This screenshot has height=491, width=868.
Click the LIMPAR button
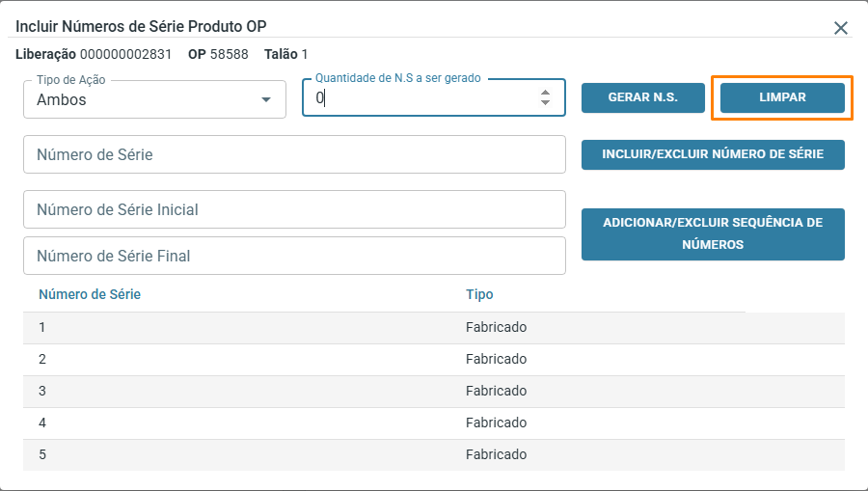point(782,97)
